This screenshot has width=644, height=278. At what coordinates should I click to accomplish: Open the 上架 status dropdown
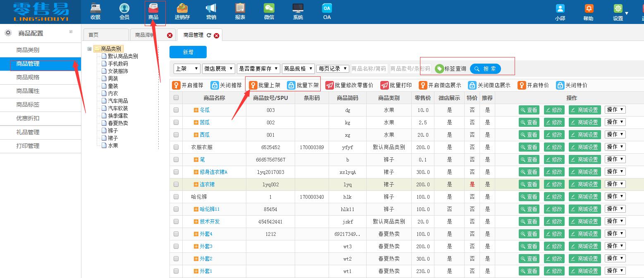tap(186, 69)
